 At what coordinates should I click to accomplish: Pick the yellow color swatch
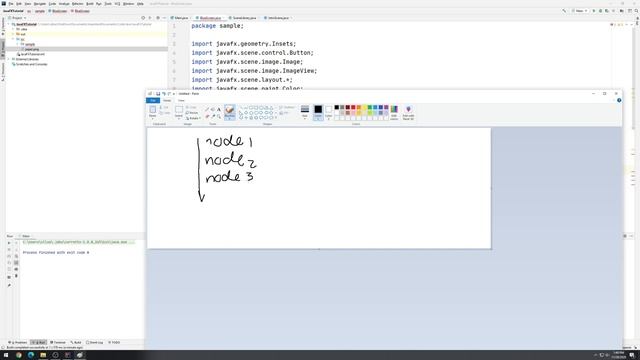point(364,107)
